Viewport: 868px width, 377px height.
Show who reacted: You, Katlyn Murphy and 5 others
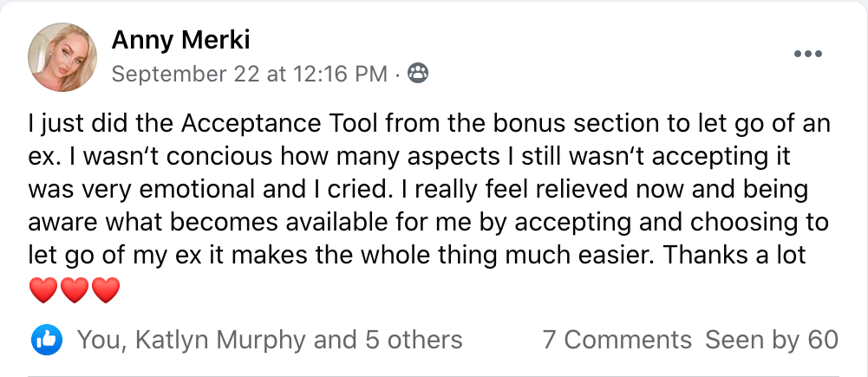click(x=270, y=339)
